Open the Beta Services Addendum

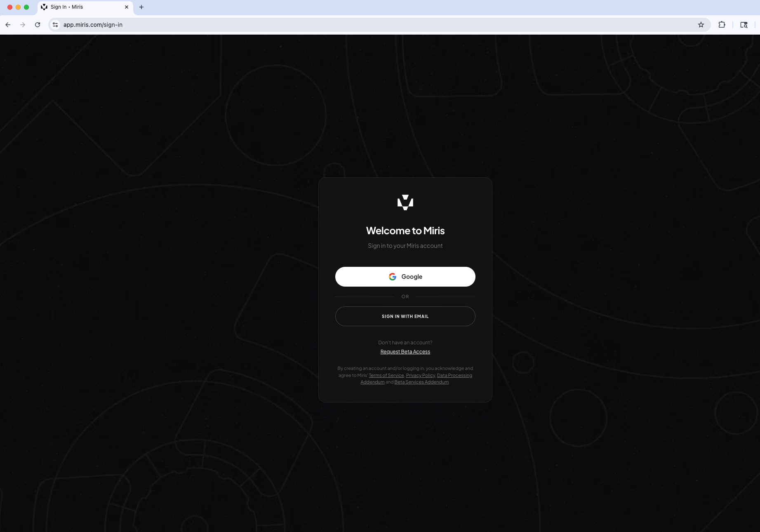coord(421,382)
